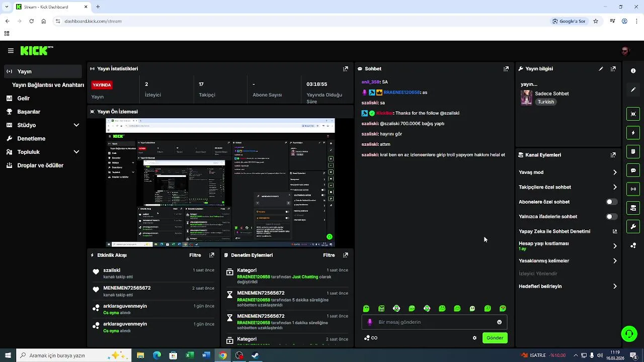
Task: Open the profile avatar menu
Action: (x=625, y=51)
